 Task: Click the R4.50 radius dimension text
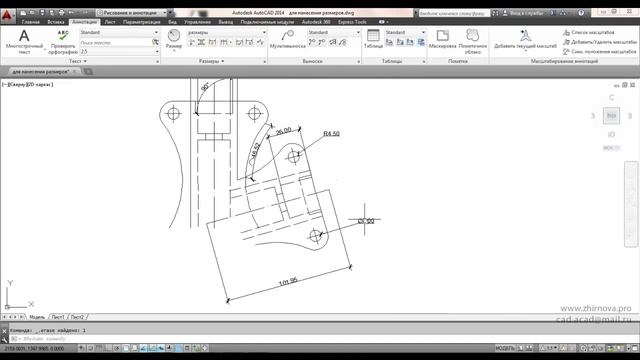click(331, 134)
